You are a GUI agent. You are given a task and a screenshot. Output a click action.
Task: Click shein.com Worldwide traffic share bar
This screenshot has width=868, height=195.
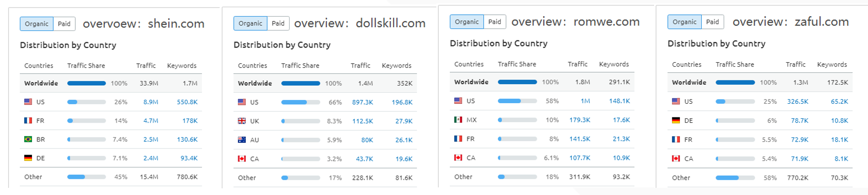click(x=87, y=83)
